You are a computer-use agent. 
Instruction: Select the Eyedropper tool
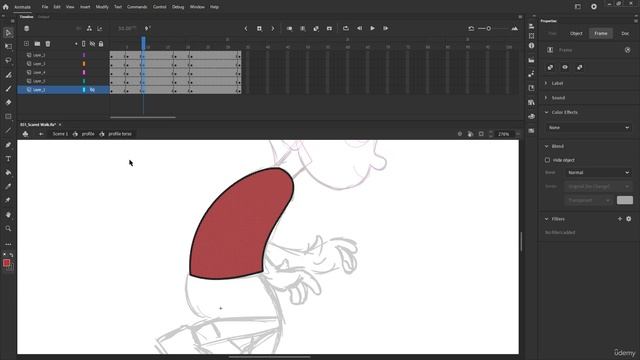pyautogui.click(x=8, y=187)
